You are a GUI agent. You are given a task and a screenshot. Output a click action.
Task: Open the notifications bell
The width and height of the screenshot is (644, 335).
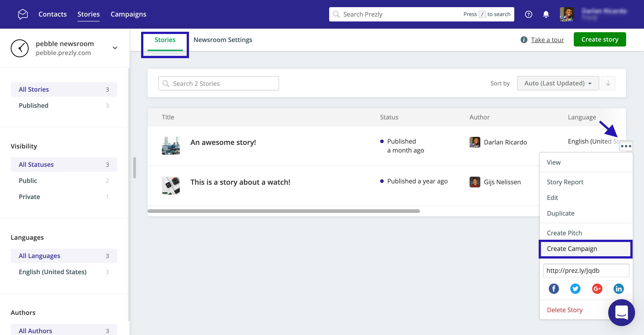(546, 14)
